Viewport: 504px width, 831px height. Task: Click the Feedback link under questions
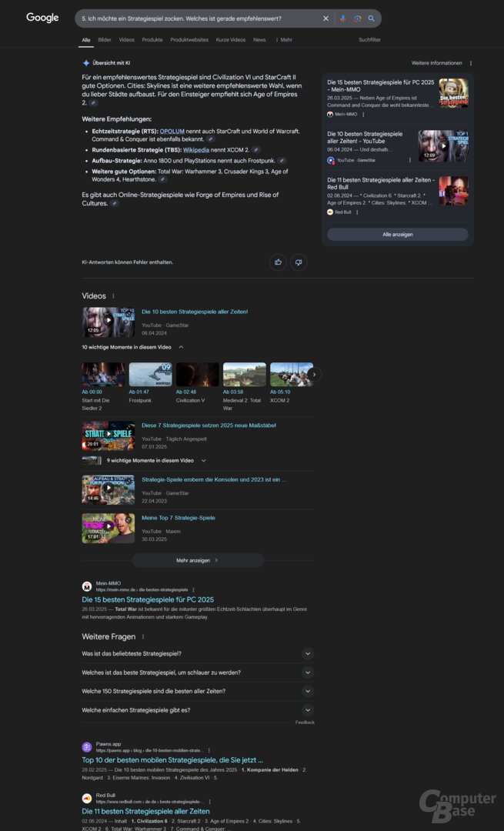pos(305,723)
